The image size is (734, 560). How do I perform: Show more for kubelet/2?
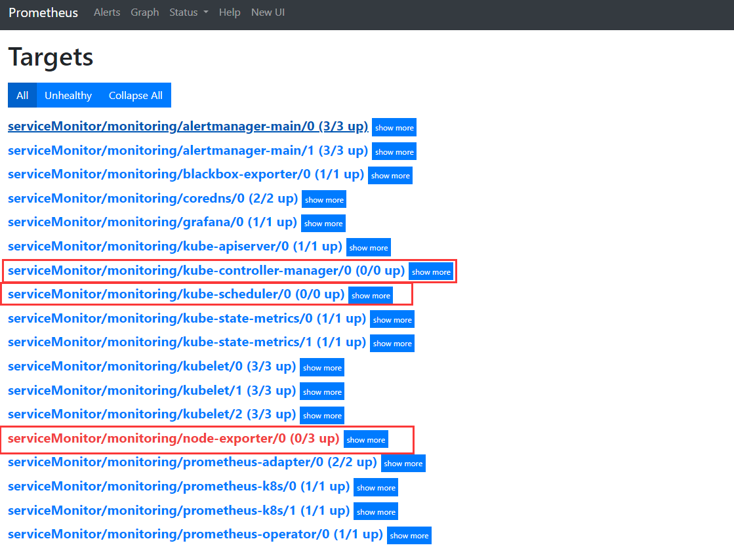[x=322, y=416]
